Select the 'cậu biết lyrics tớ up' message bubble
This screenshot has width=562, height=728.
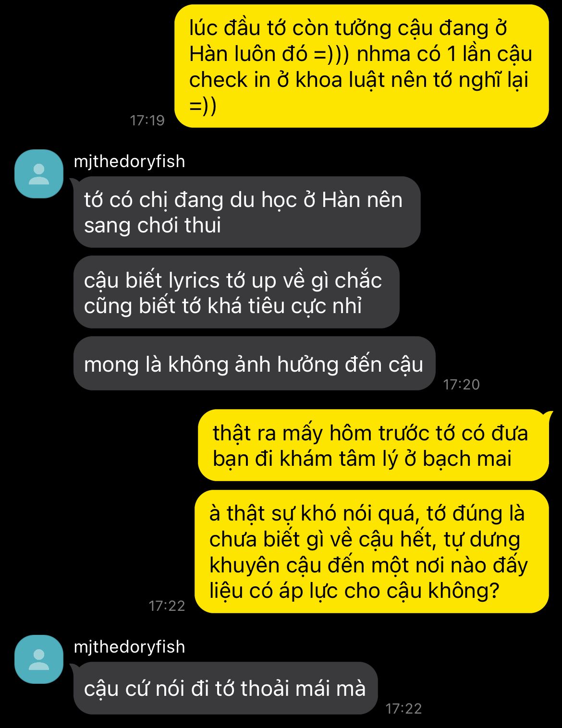click(236, 292)
